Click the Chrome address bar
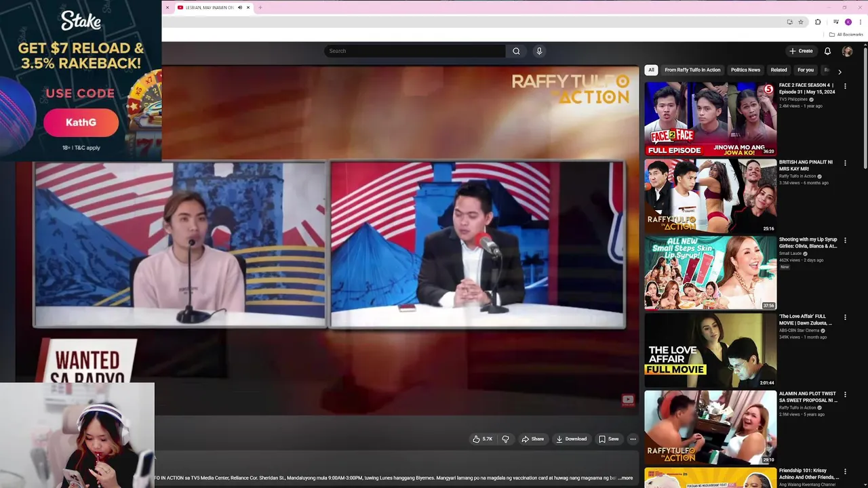Image resolution: width=868 pixels, height=488 pixels. point(475,22)
